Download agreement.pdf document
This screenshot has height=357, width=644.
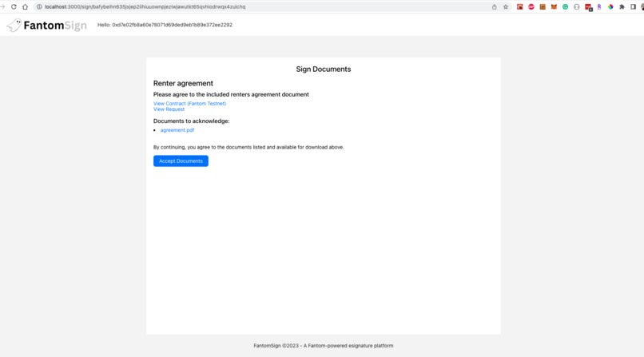click(177, 130)
